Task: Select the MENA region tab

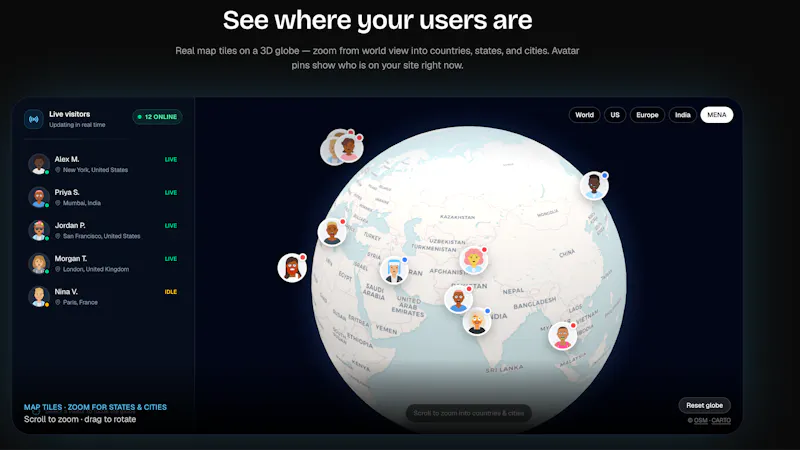Action: (716, 115)
